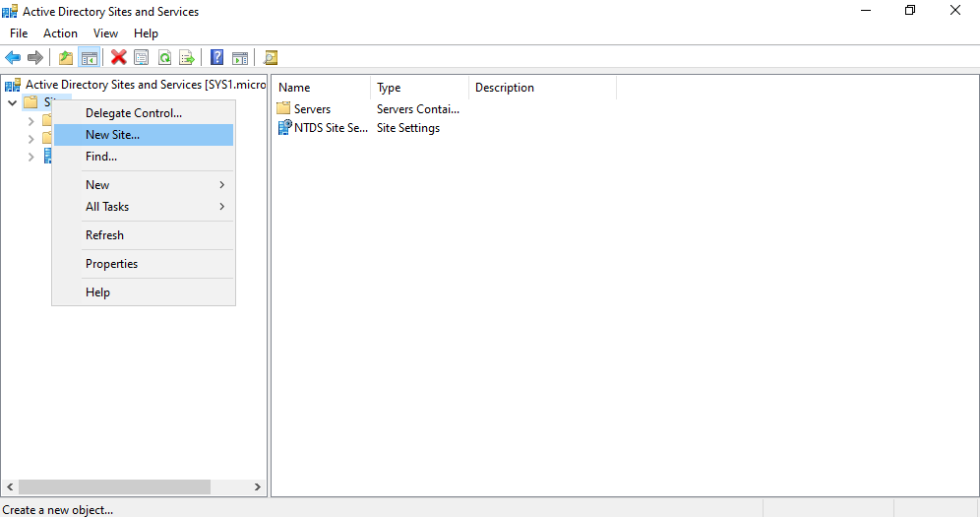
Task: Collapse the Sites tree node
Action: (12, 102)
